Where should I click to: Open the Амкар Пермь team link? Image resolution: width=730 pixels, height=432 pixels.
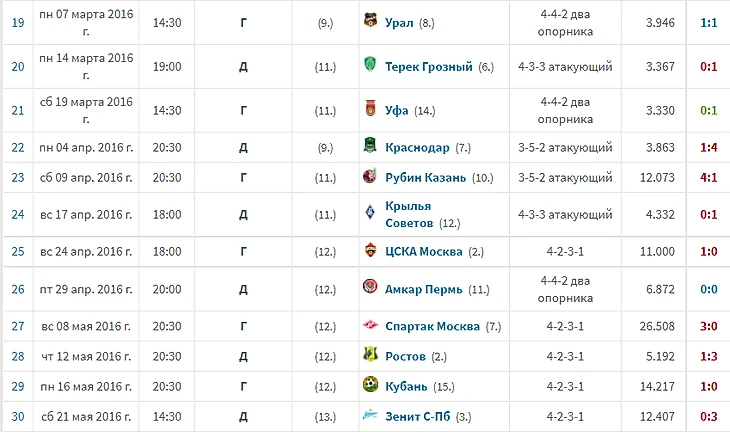click(424, 290)
